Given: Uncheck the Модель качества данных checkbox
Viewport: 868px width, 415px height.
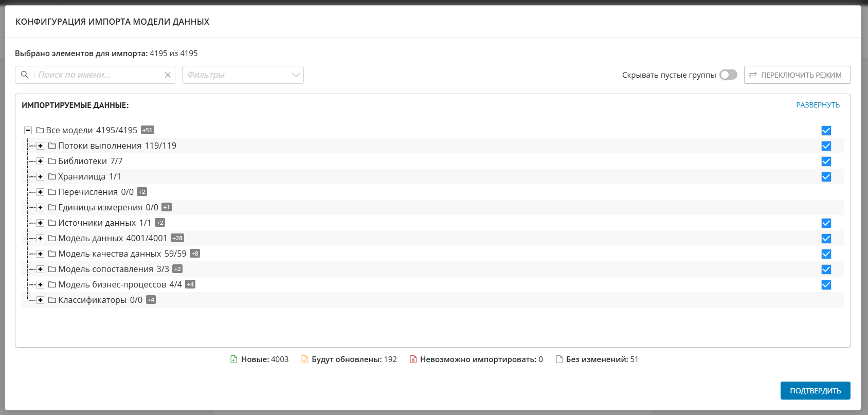Looking at the screenshot, I should pos(826,254).
